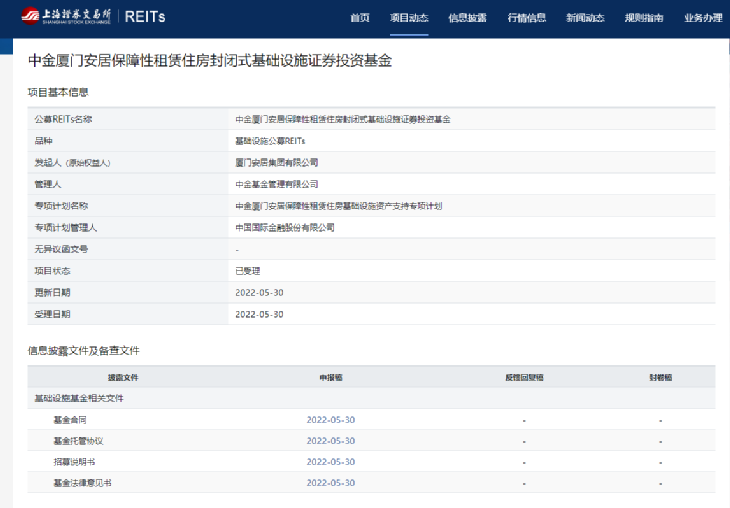The height and width of the screenshot is (508, 730).
Task: Click the 基础设施基金相关文件 section row
Action: point(80,398)
